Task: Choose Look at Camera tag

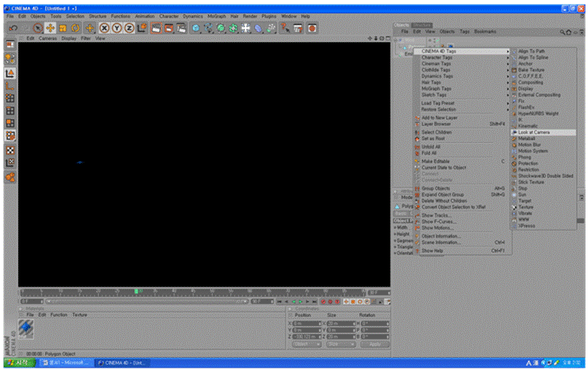Action: (535, 132)
